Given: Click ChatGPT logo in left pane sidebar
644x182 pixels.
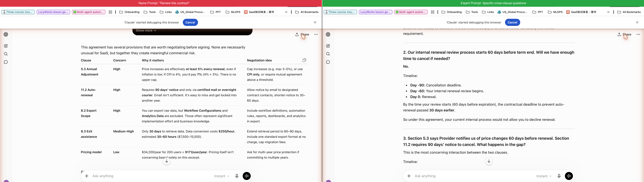Looking at the screenshot, I should [x=6, y=35].
